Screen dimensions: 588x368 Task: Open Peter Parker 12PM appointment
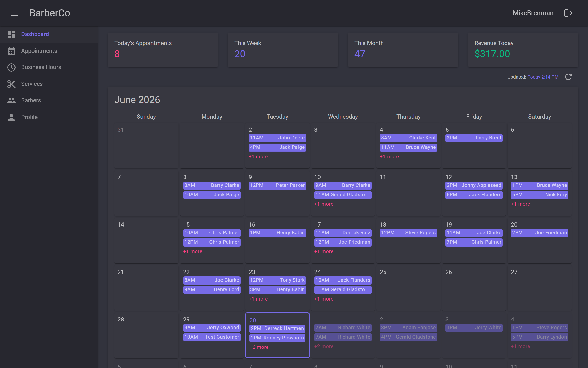pyautogui.click(x=277, y=185)
